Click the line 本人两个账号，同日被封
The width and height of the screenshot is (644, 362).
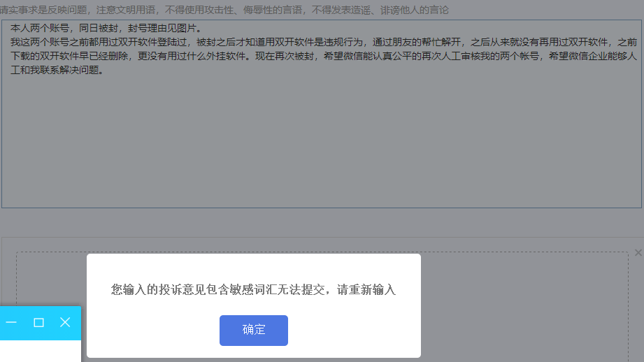pos(106,29)
